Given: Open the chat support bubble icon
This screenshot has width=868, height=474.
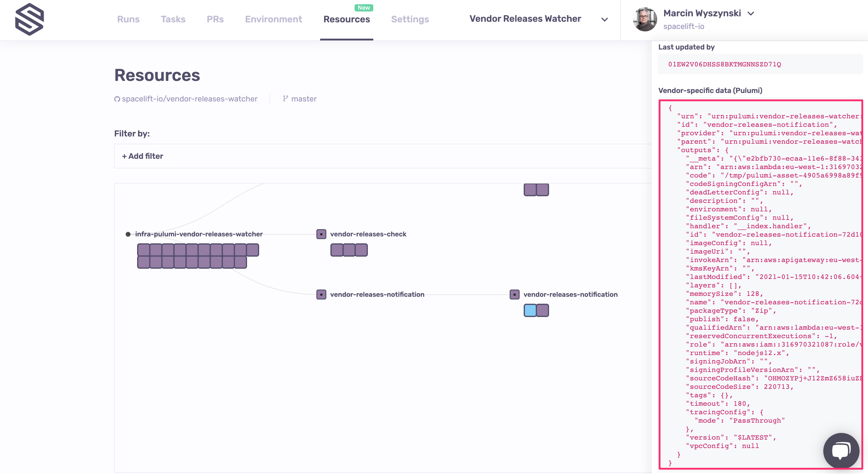Looking at the screenshot, I should (x=841, y=450).
